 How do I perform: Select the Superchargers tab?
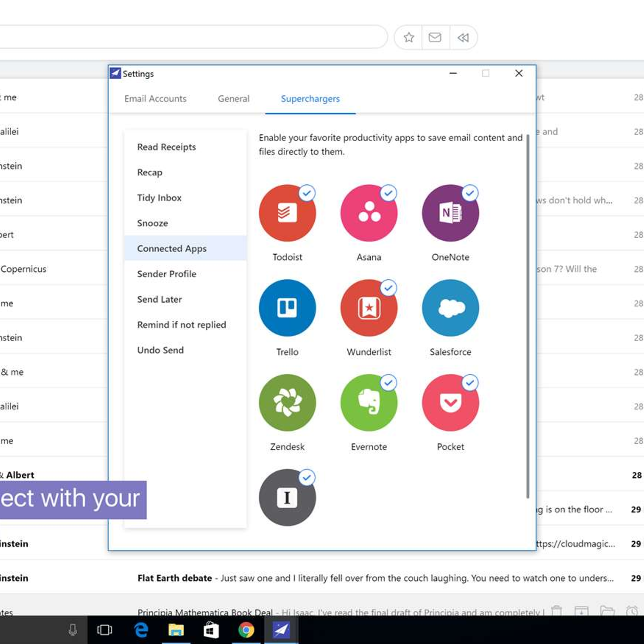[310, 99]
